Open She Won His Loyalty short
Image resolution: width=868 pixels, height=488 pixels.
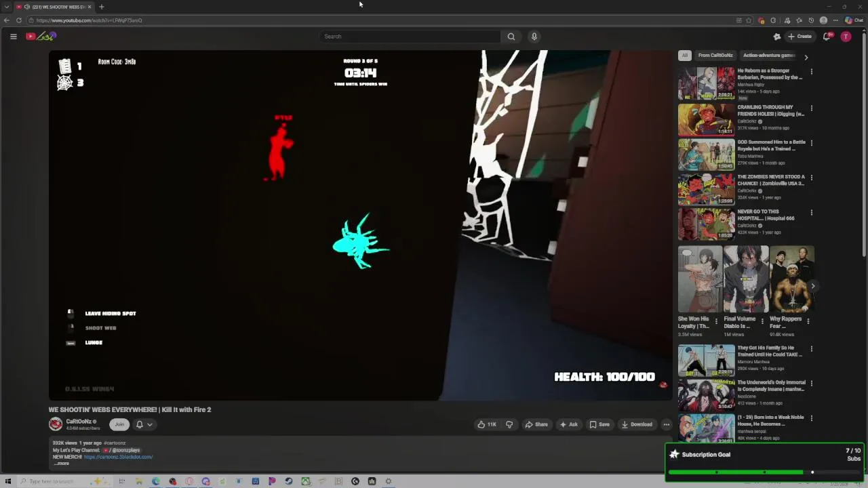coord(700,279)
